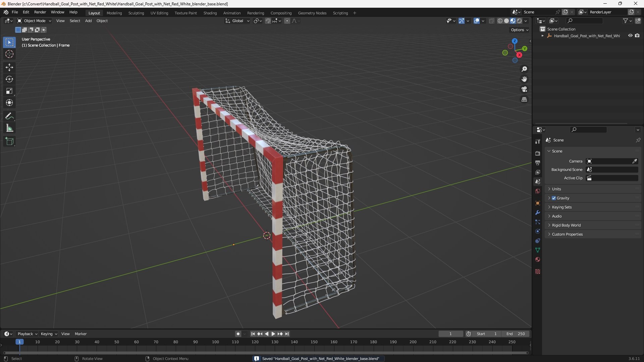Open the Render properties tab icon
644x362 pixels.
point(538,153)
